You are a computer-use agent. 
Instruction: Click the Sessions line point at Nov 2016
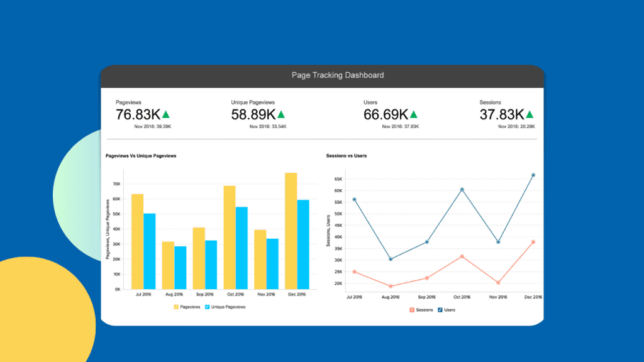(498, 283)
